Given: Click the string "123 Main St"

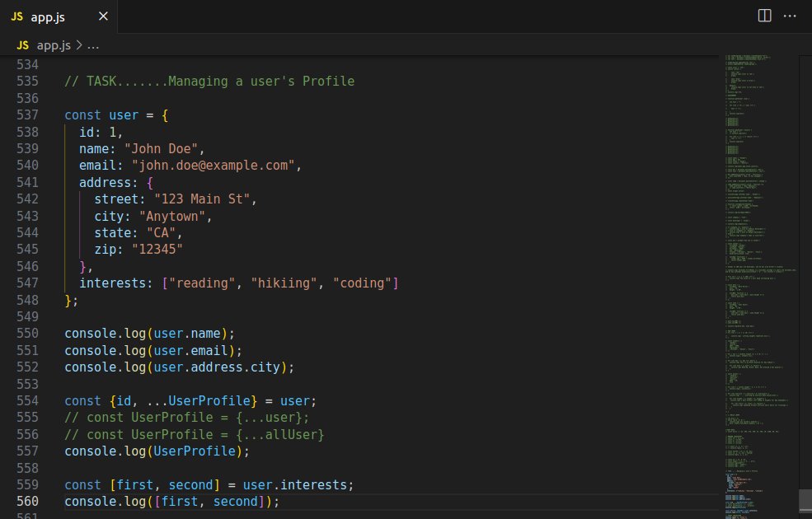Looking at the screenshot, I should 202,199.
